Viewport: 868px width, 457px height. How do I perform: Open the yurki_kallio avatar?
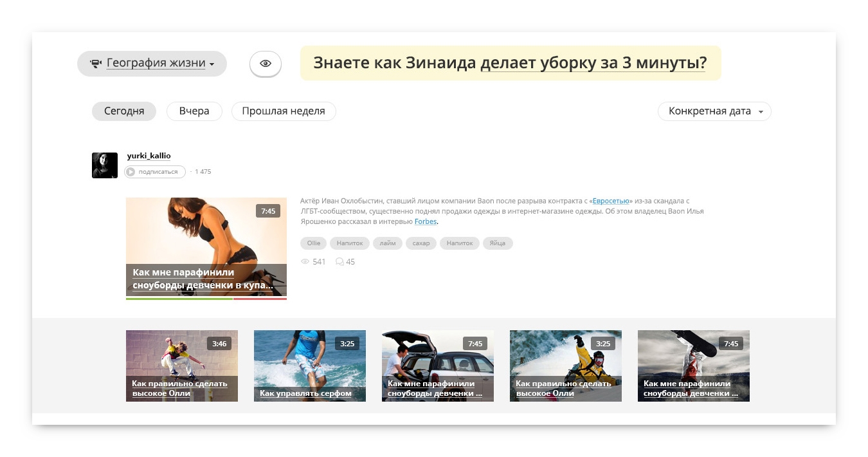(105, 165)
